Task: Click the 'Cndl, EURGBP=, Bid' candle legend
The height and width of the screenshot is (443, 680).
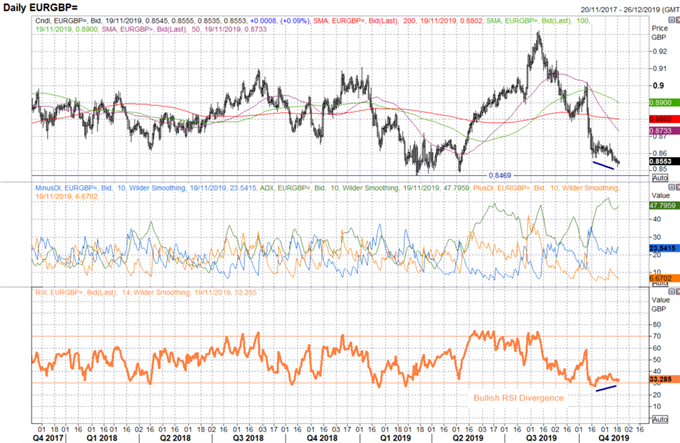Action: (69, 21)
